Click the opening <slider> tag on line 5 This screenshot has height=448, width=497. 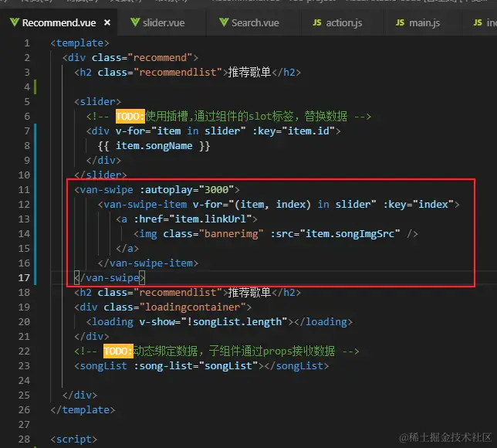(x=97, y=102)
